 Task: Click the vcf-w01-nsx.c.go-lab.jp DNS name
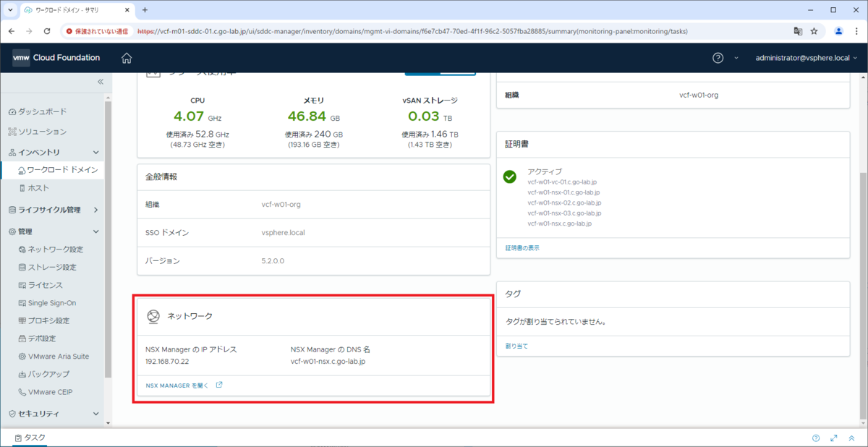click(x=328, y=362)
